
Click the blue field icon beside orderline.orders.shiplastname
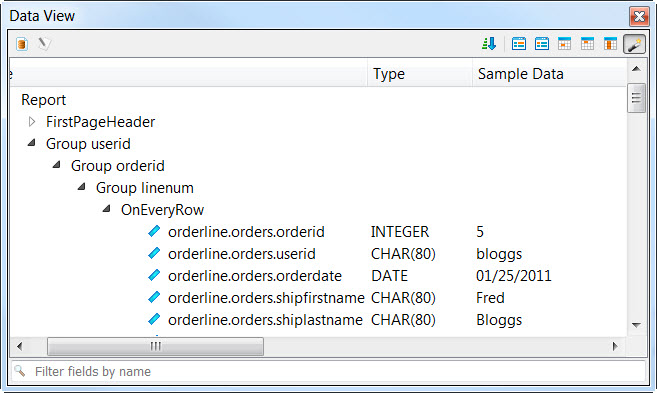(x=154, y=319)
